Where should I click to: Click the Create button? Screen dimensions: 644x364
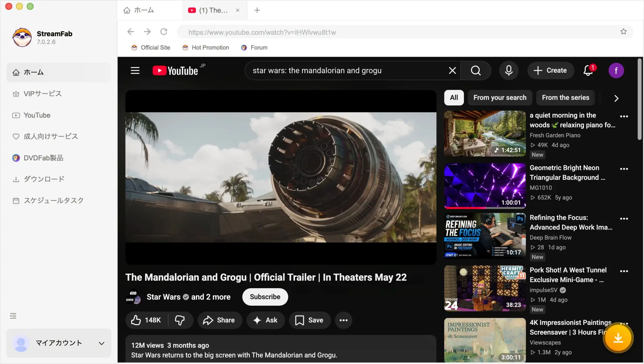point(551,70)
